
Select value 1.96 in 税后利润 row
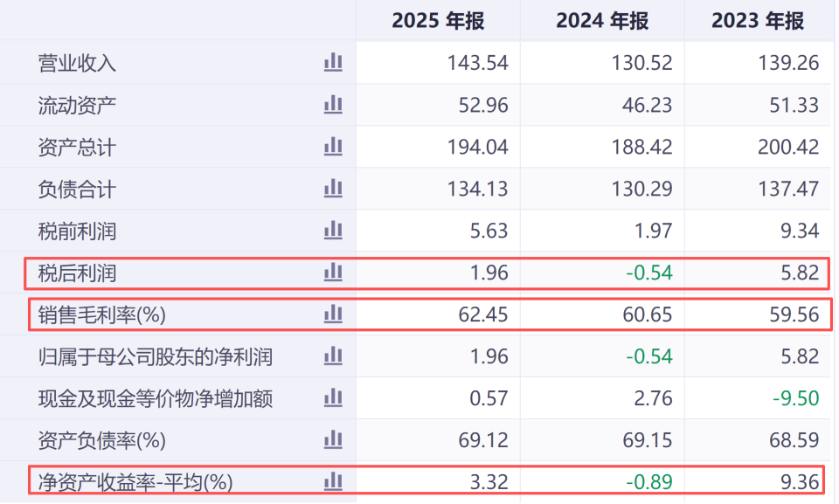(489, 273)
